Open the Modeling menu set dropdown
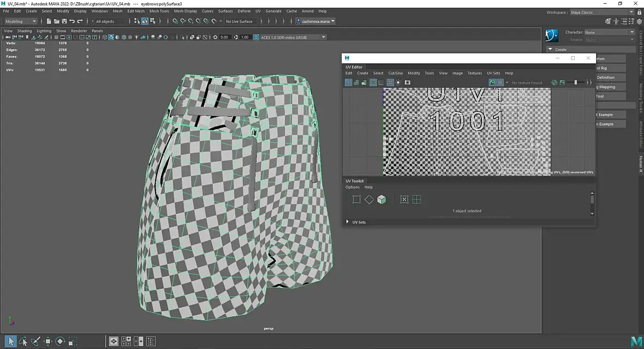Screen dimensions: 644x349 coord(21,21)
